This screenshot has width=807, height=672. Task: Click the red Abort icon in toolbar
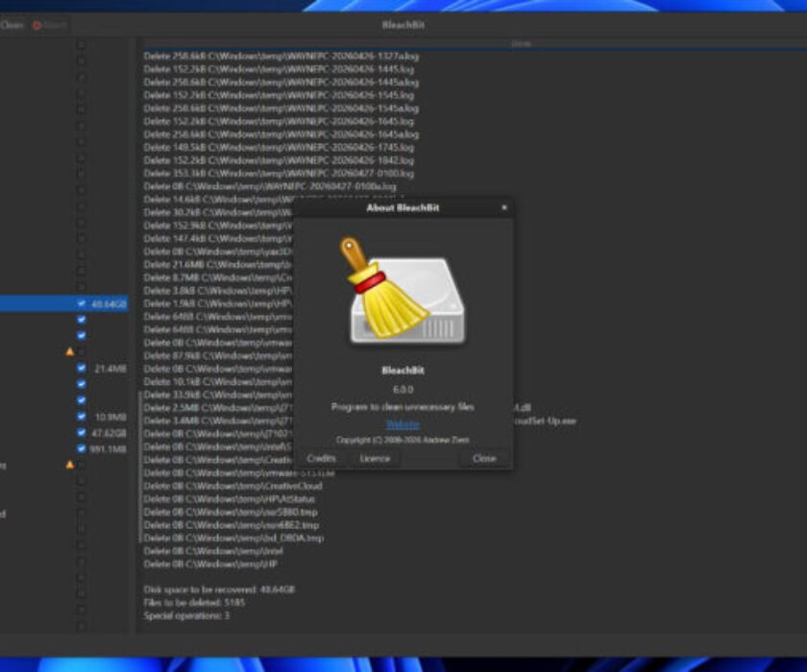point(37,25)
